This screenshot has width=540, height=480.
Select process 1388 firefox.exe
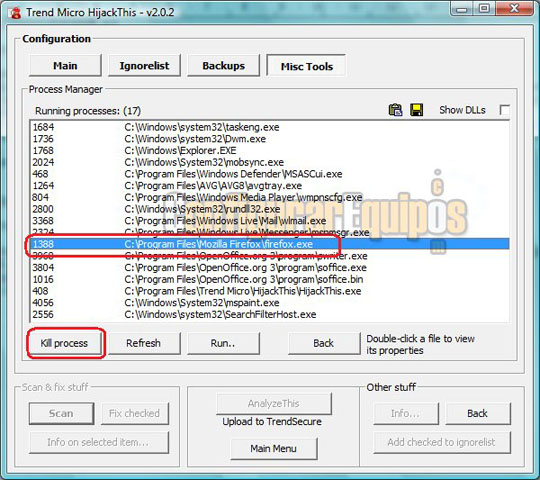[x=269, y=244]
